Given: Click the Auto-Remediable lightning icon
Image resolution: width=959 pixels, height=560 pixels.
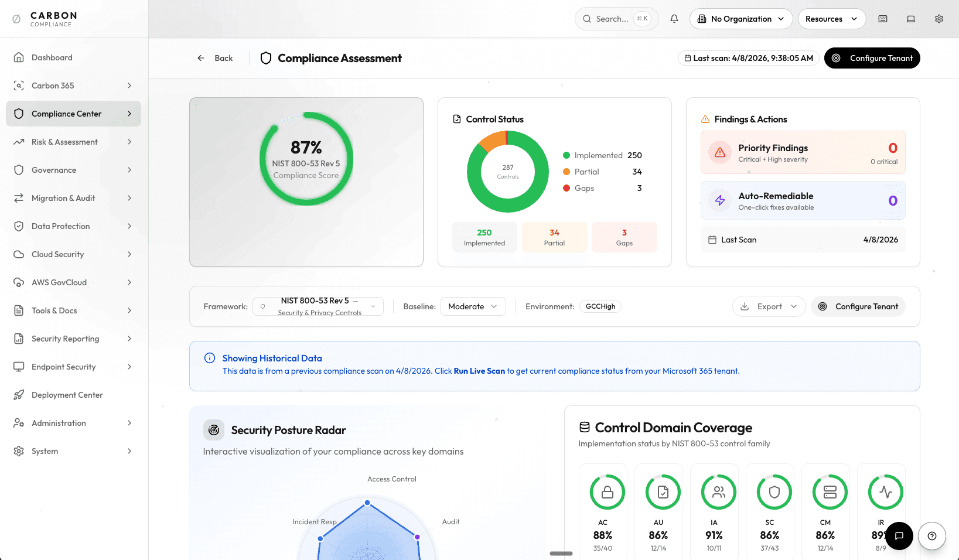Looking at the screenshot, I should (720, 200).
